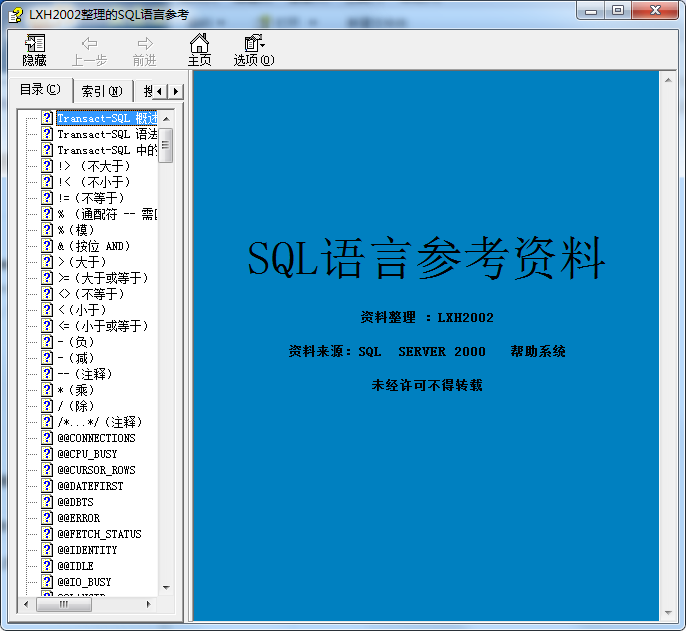Select the >= (大于或等于) topic
Viewport: 686px width, 631px height.
(102, 278)
